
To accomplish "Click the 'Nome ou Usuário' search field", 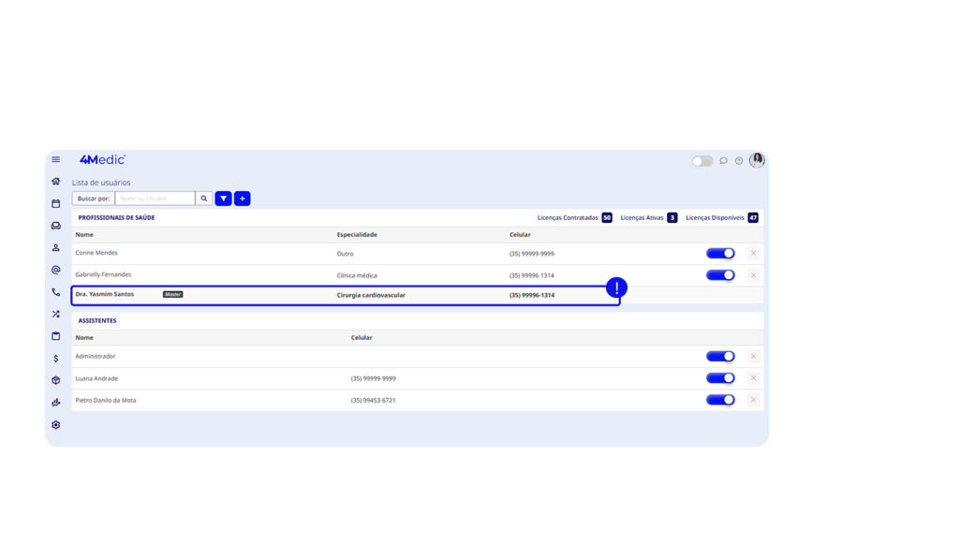I will (155, 199).
